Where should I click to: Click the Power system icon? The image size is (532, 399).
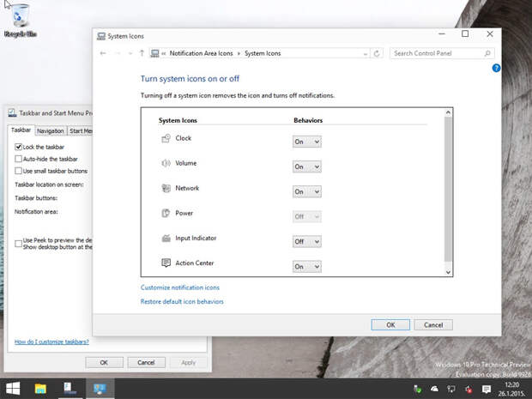[166, 213]
